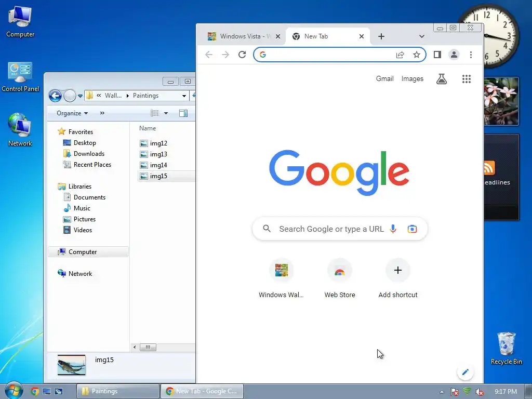The width and height of the screenshot is (532, 399).
Task: Open Chrome's three-dot menu
Action: coord(471,55)
